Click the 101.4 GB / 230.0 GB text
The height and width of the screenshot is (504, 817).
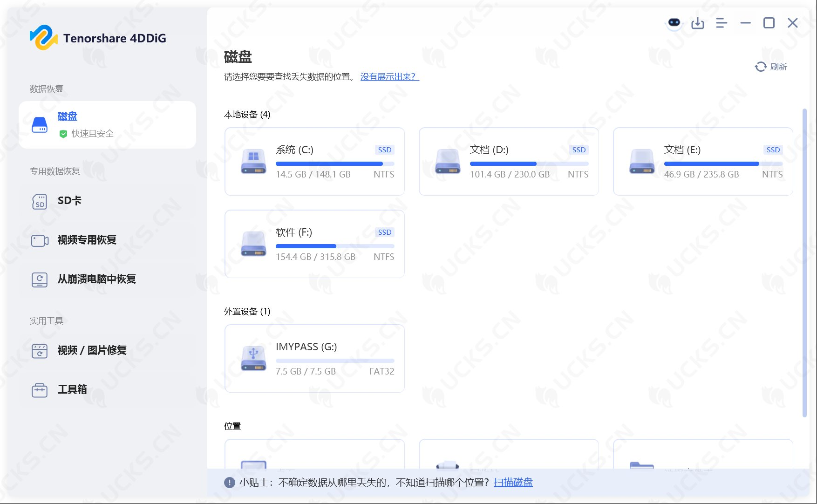[510, 174]
